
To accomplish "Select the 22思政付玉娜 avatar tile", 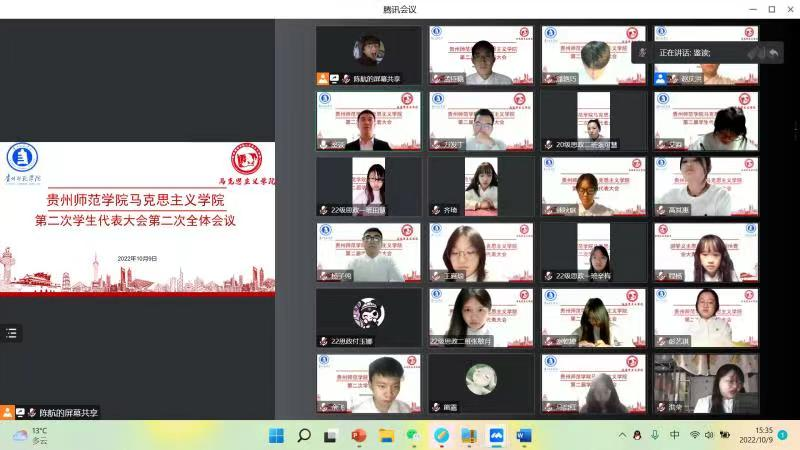I will pos(369,318).
